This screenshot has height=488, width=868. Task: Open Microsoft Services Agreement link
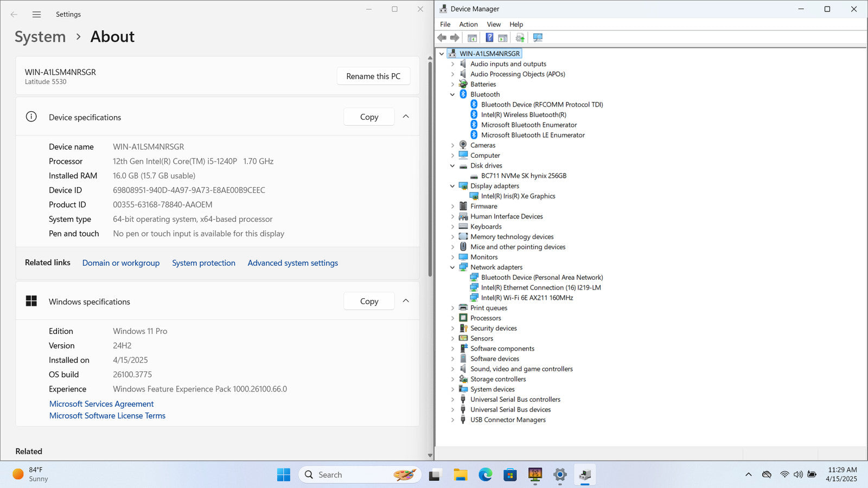[101, 404]
